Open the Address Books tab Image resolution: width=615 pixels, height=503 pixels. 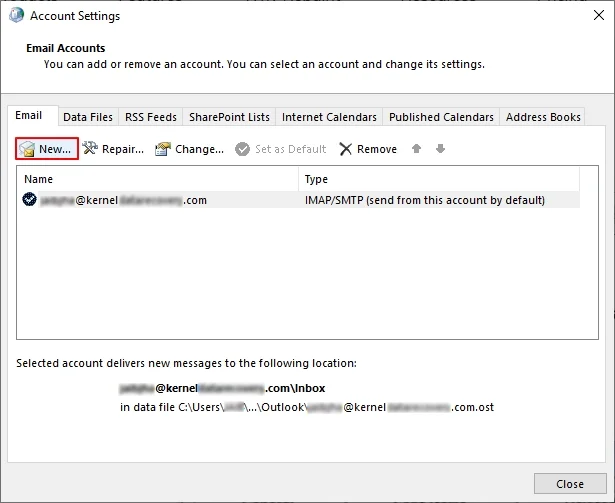click(543, 117)
